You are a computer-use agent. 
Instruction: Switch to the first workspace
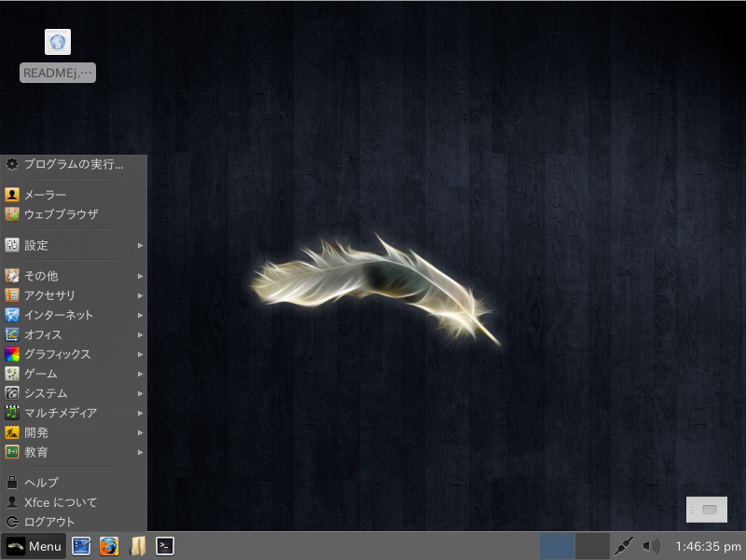[x=557, y=546]
